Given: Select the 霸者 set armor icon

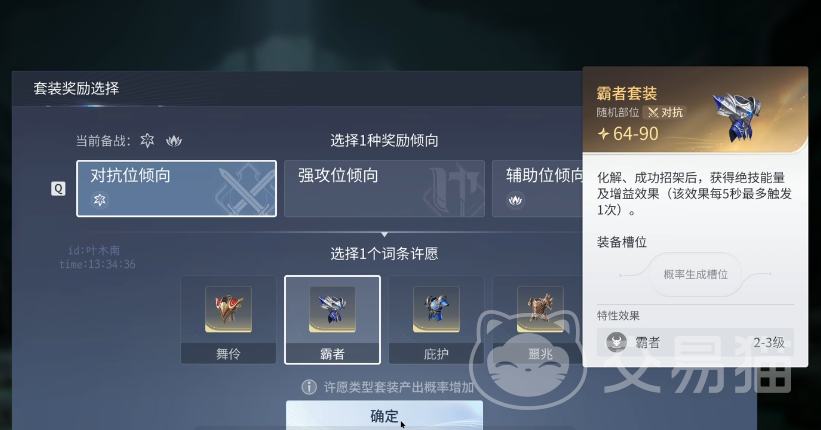Looking at the screenshot, I should pos(332,309).
